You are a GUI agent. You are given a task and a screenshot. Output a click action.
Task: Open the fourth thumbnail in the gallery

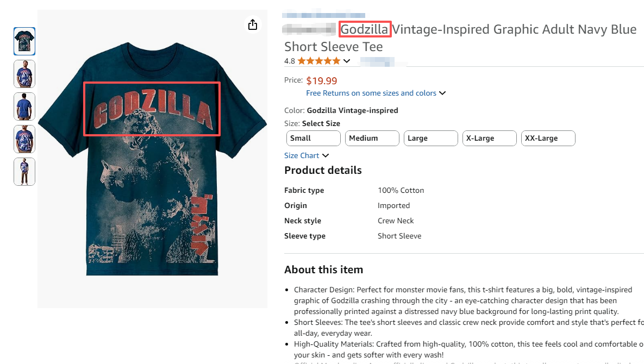pos(24,139)
